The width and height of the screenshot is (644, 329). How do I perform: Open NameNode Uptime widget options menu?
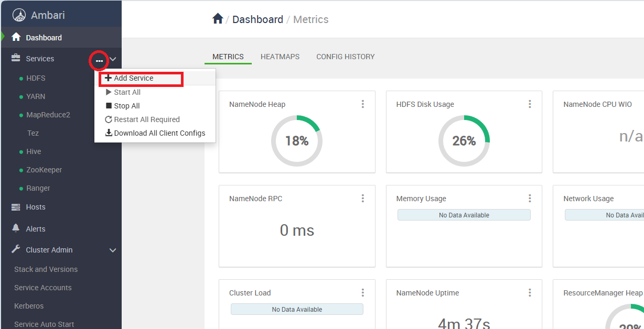530,293
